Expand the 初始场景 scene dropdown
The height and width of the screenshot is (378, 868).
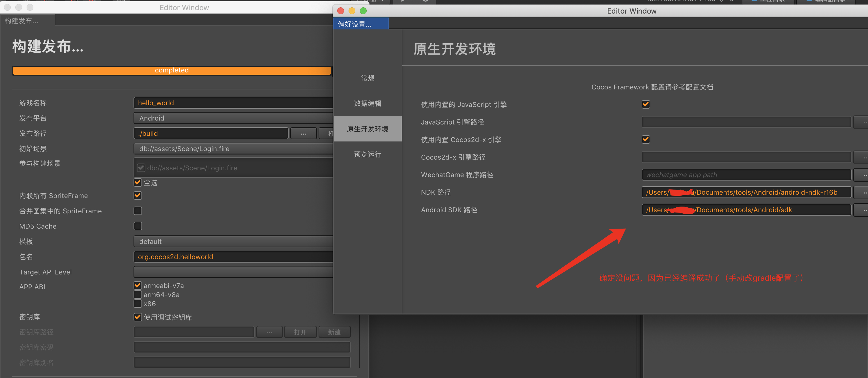tap(233, 149)
